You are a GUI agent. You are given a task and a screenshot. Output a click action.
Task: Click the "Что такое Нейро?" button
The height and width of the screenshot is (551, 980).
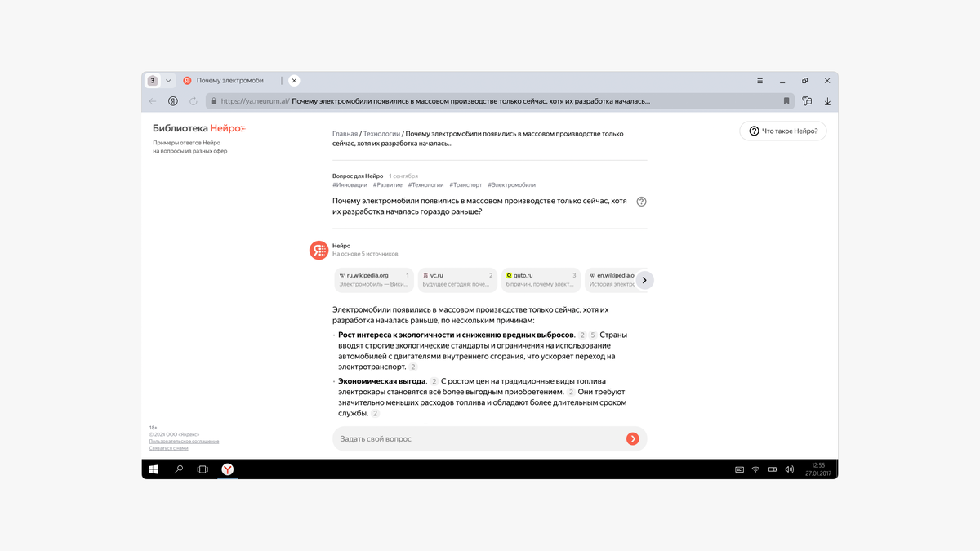[x=783, y=131]
